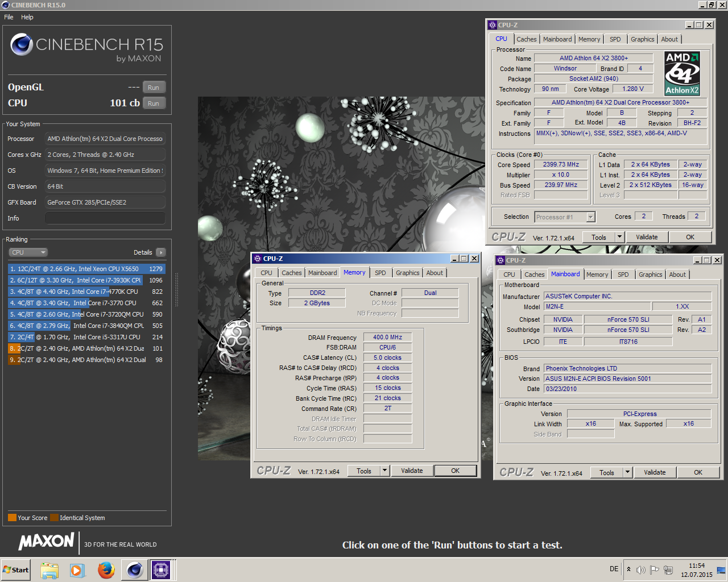Expand ranking Details arrow button

point(160,252)
